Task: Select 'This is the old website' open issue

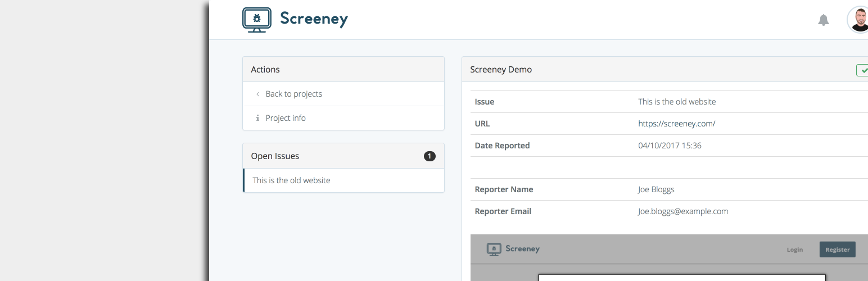Action: tap(291, 180)
